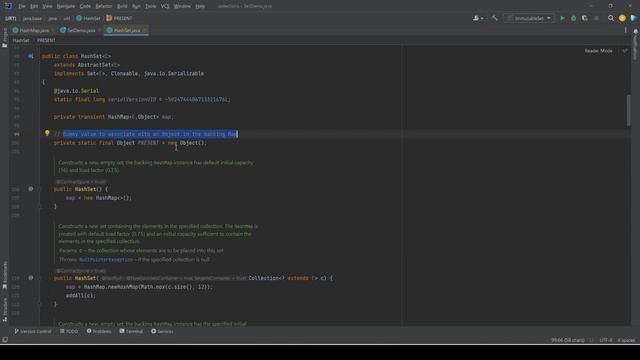The image size is (640, 360).
Task: Expand the account icon dropdown arrow
Action: pyautogui.click(x=482, y=18)
